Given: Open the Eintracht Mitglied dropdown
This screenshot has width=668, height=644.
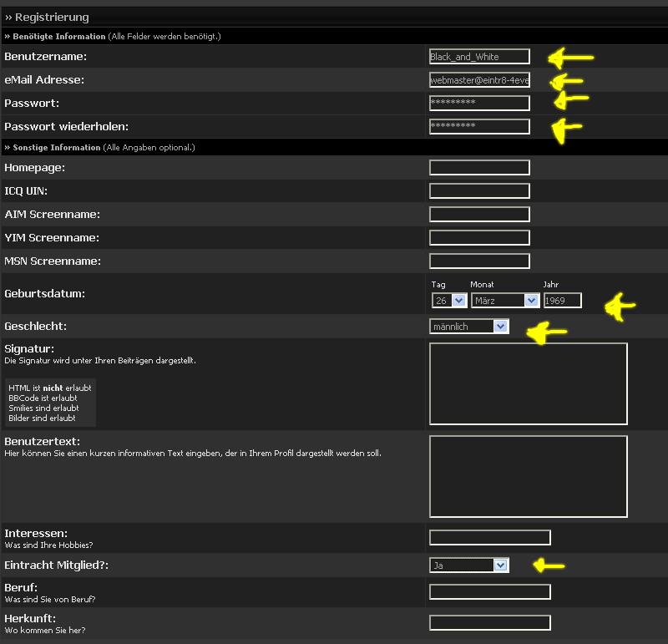Looking at the screenshot, I should click(468, 565).
